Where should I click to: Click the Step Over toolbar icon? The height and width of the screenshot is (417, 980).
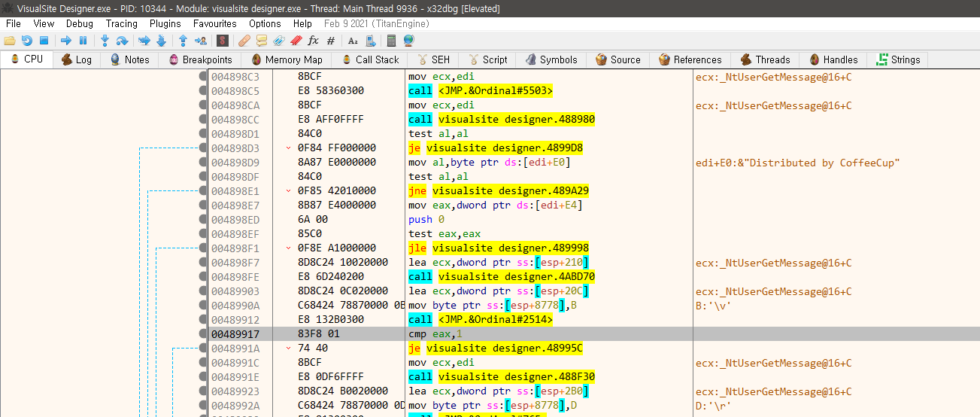[x=122, y=41]
